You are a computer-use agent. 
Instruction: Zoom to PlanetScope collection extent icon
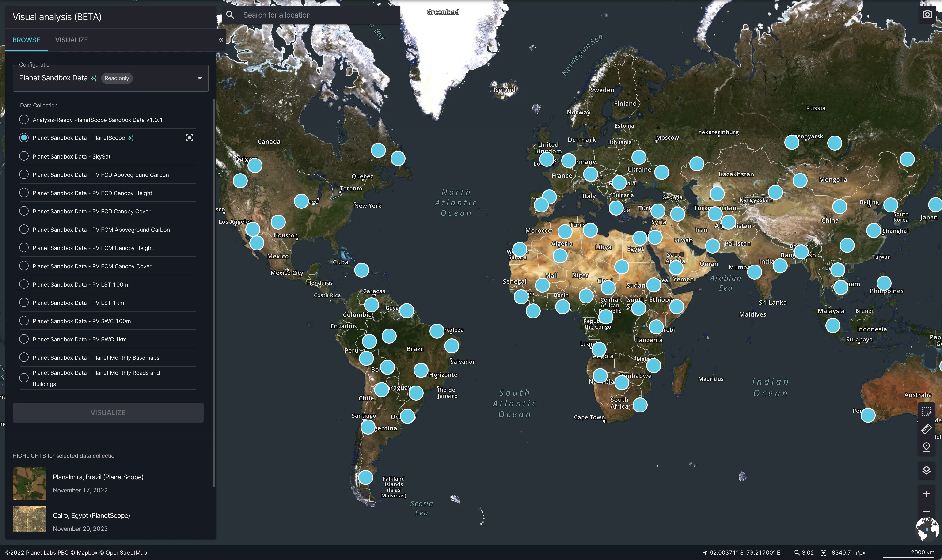(x=190, y=138)
